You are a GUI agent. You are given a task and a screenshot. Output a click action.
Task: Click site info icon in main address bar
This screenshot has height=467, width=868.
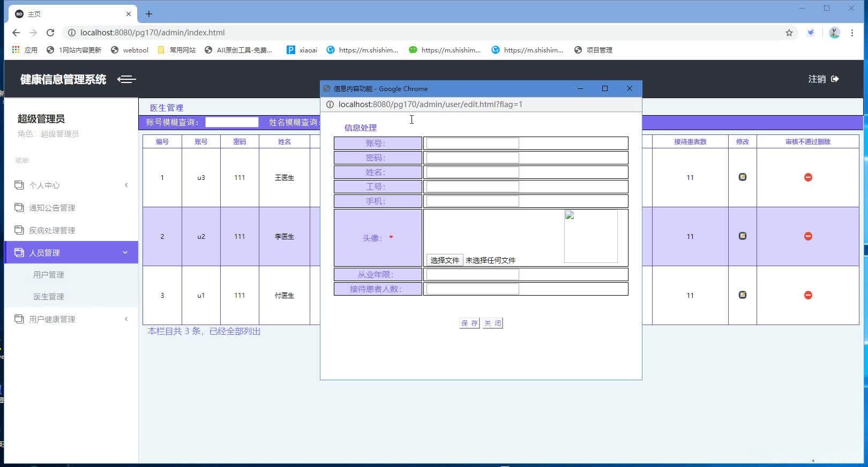coord(71,33)
